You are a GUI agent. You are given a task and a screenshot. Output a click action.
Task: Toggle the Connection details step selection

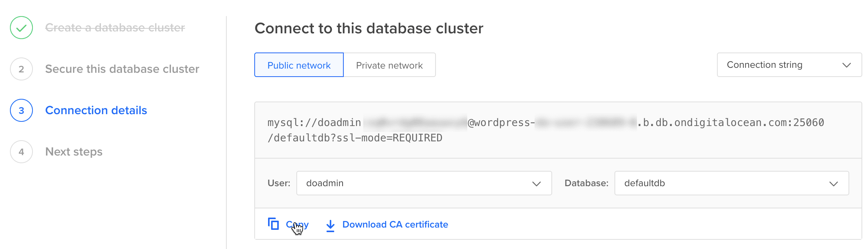click(x=96, y=110)
